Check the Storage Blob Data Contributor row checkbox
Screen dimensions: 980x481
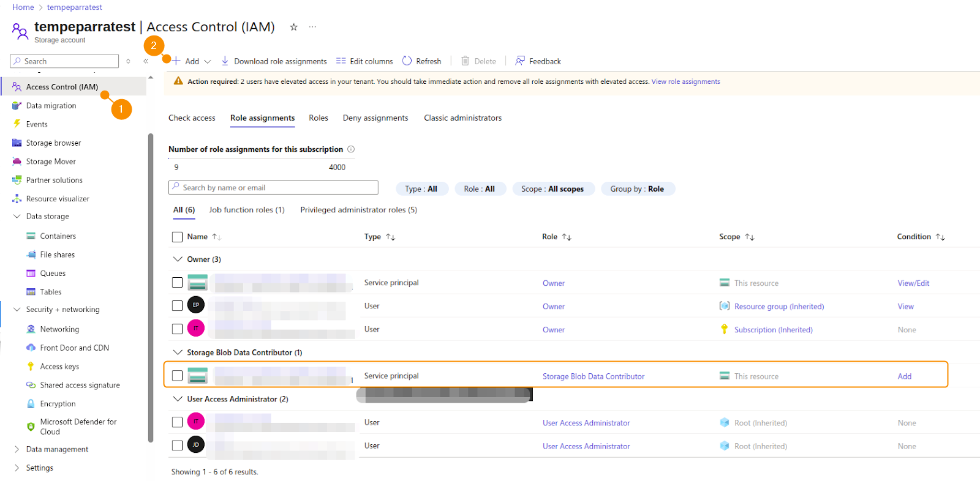(x=177, y=376)
